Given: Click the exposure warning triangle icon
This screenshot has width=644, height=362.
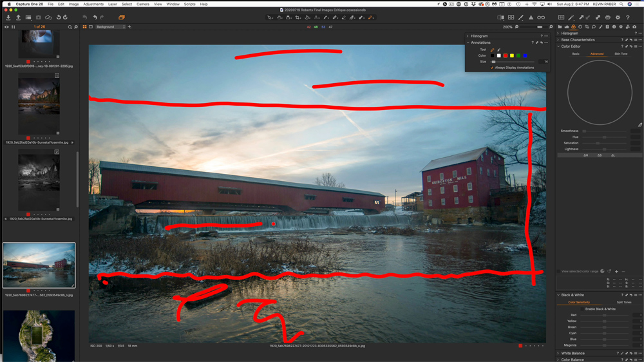Looking at the screenshot, I should (x=531, y=17).
